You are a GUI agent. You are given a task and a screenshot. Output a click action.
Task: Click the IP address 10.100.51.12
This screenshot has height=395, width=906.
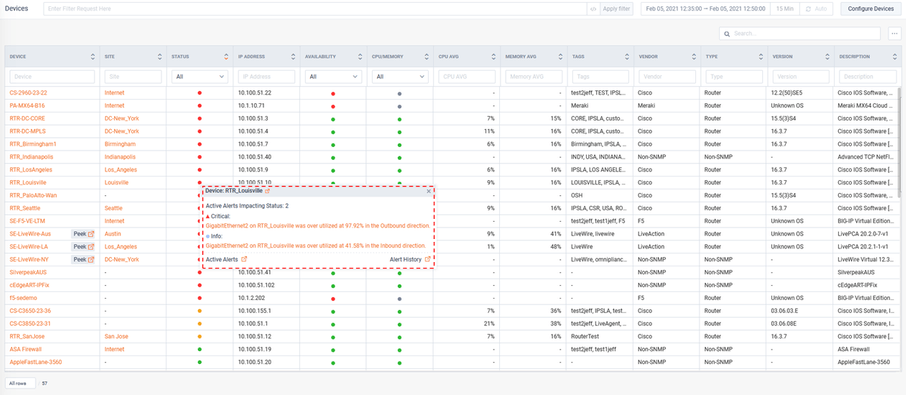point(255,336)
